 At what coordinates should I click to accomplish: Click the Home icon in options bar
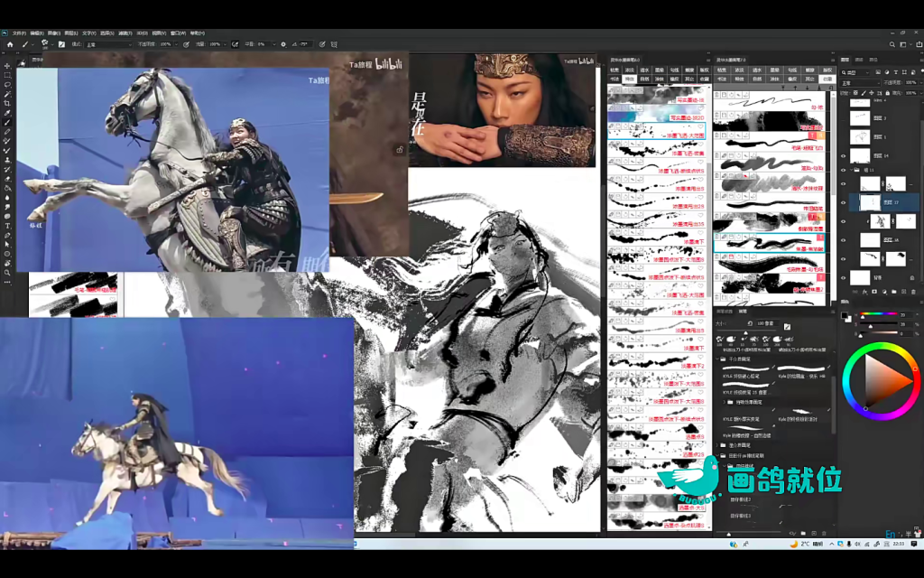pyautogui.click(x=9, y=43)
